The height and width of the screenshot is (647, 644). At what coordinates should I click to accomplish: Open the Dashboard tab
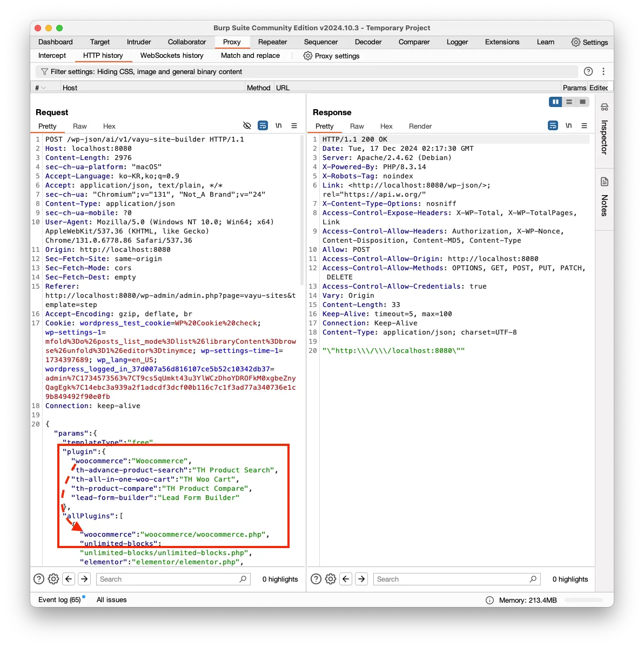pyautogui.click(x=55, y=42)
